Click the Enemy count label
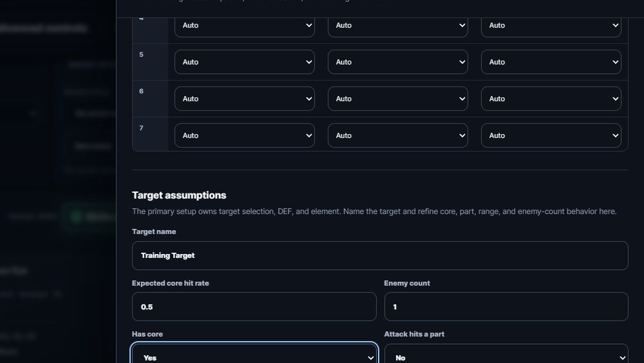Viewport: 644px width, 363px height. (407, 283)
